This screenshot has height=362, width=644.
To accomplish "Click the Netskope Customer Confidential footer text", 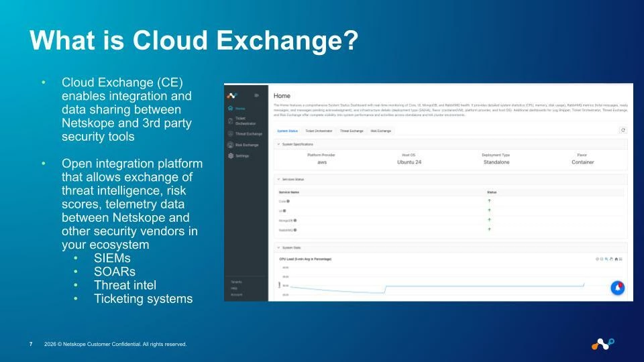I will (x=115, y=344).
